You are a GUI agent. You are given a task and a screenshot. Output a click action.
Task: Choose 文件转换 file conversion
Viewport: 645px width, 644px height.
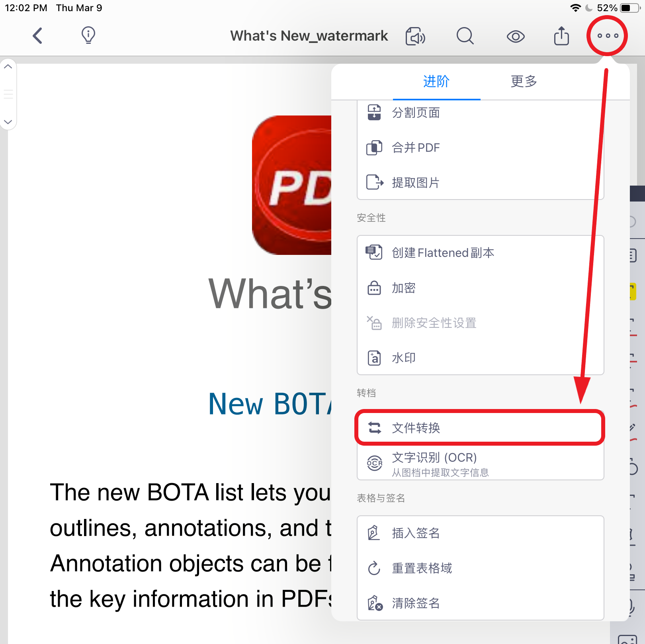(481, 428)
